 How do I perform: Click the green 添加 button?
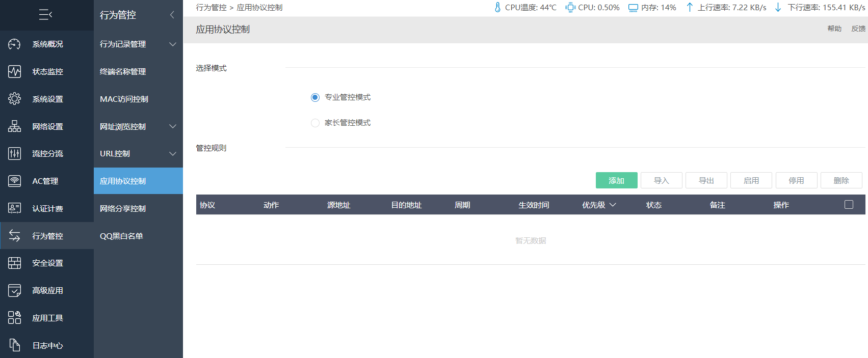(616, 180)
